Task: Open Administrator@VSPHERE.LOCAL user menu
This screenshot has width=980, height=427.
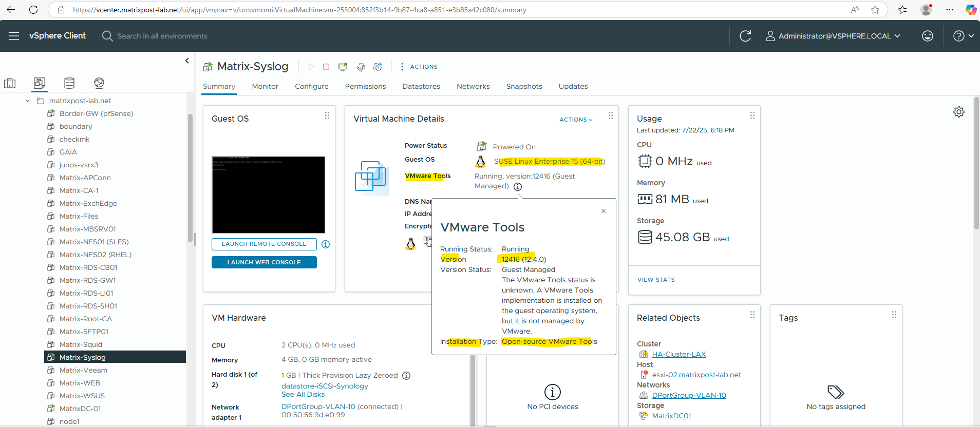Action: 833,36
